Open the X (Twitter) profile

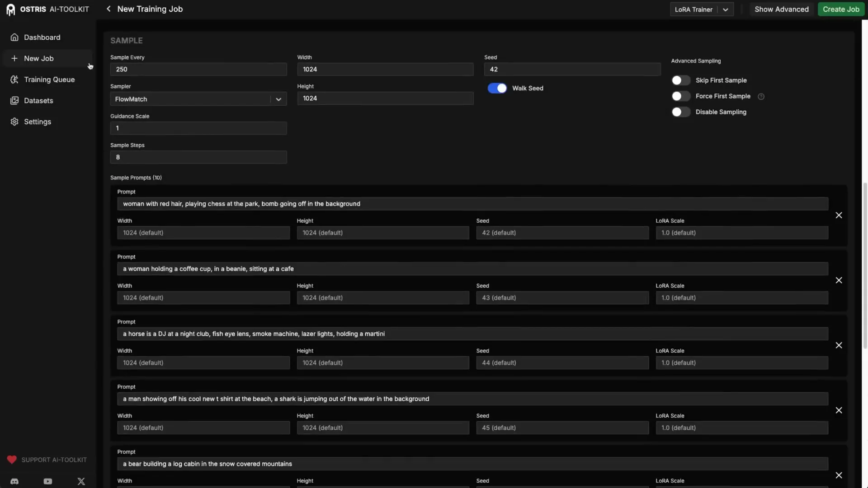coord(81,481)
